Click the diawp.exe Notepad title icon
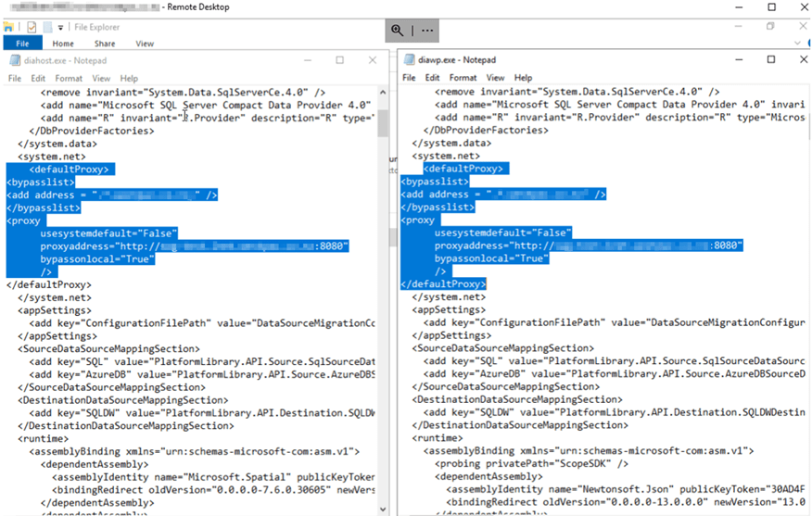The image size is (812, 516). tap(409, 59)
